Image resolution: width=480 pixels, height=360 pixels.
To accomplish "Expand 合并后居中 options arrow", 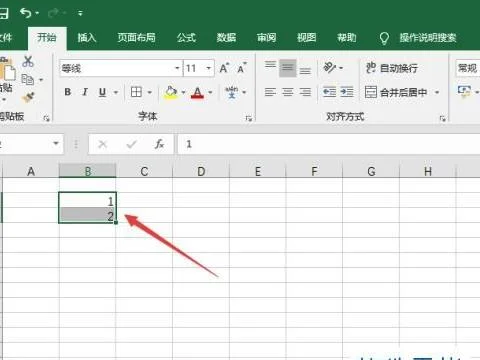I will click(x=437, y=92).
